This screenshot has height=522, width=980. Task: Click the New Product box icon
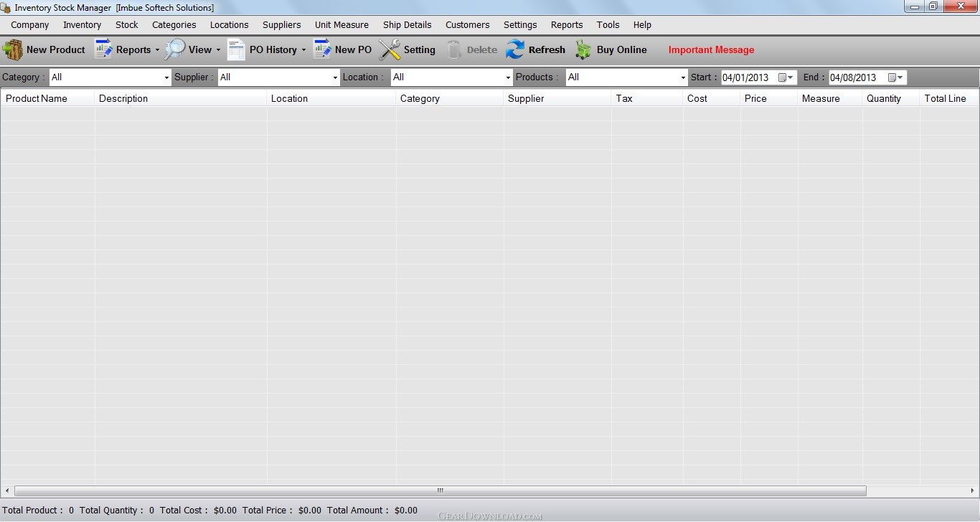click(13, 50)
